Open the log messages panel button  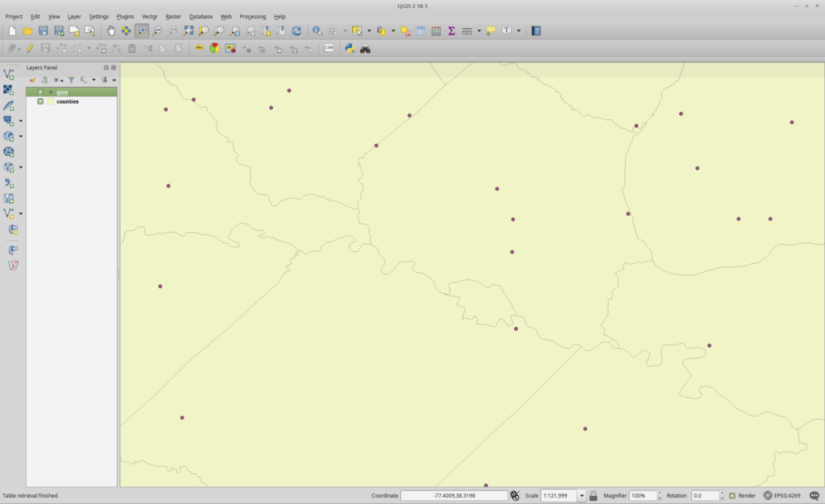pyautogui.click(x=815, y=495)
